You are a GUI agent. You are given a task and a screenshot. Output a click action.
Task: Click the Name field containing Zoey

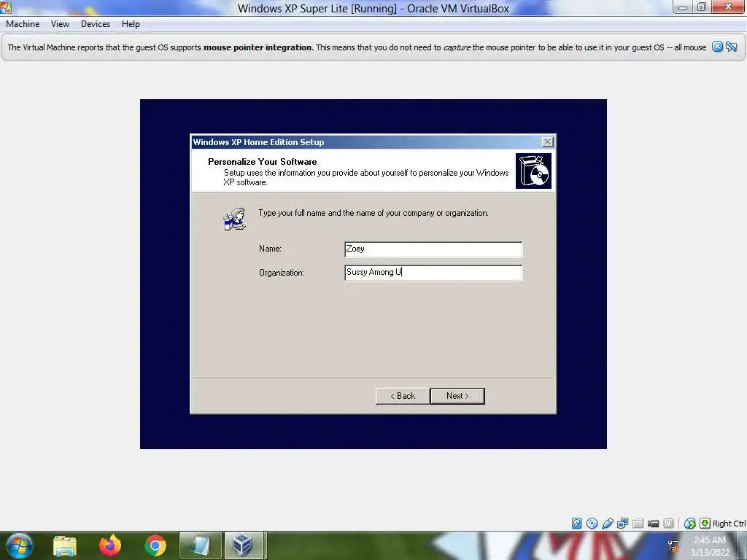pyautogui.click(x=433, y=249)
